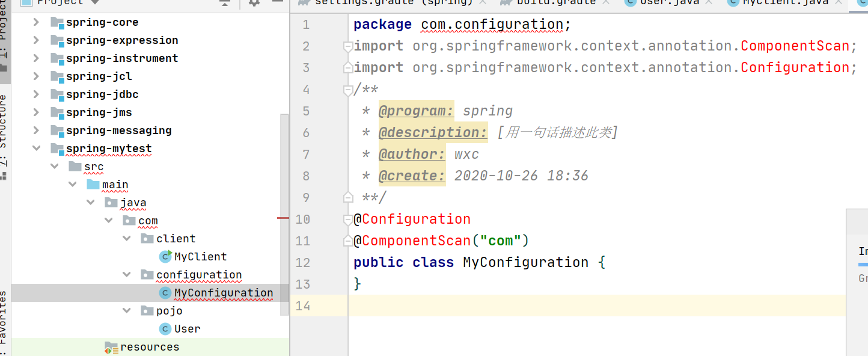Screen dimensions: 868x356
Task: Collapse the client package chevron
Action: tap(127, 239)
